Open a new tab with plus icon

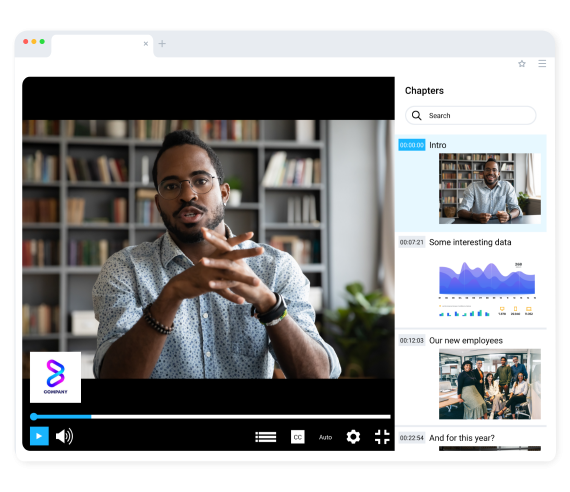pyautogui.click(x=162, y=44)
